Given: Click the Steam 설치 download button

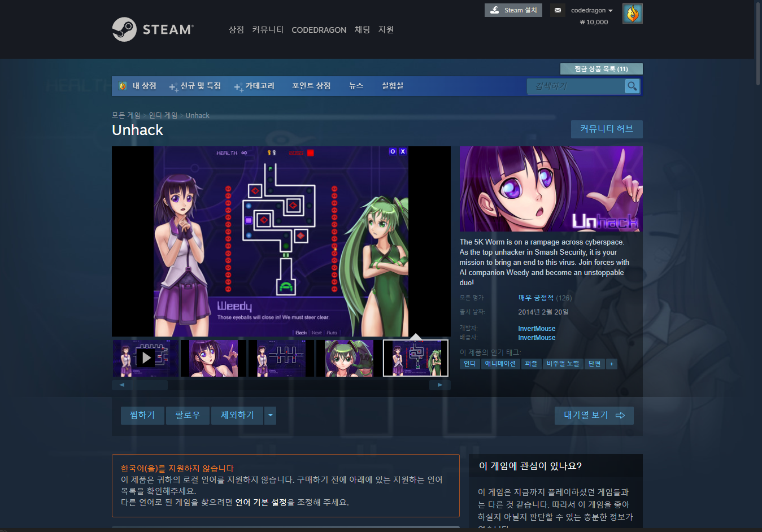Looking at the screenshot, I should point(513,10).
